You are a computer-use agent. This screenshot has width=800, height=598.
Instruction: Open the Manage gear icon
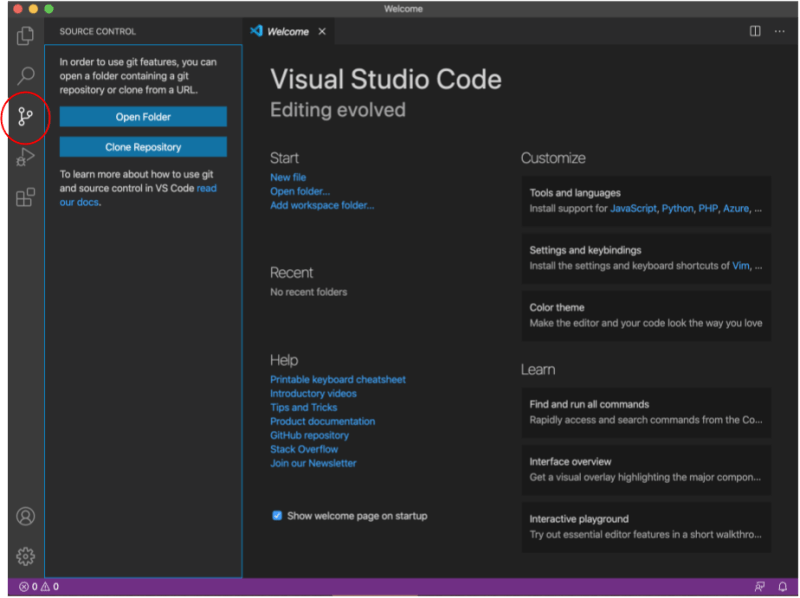point(24,557)
